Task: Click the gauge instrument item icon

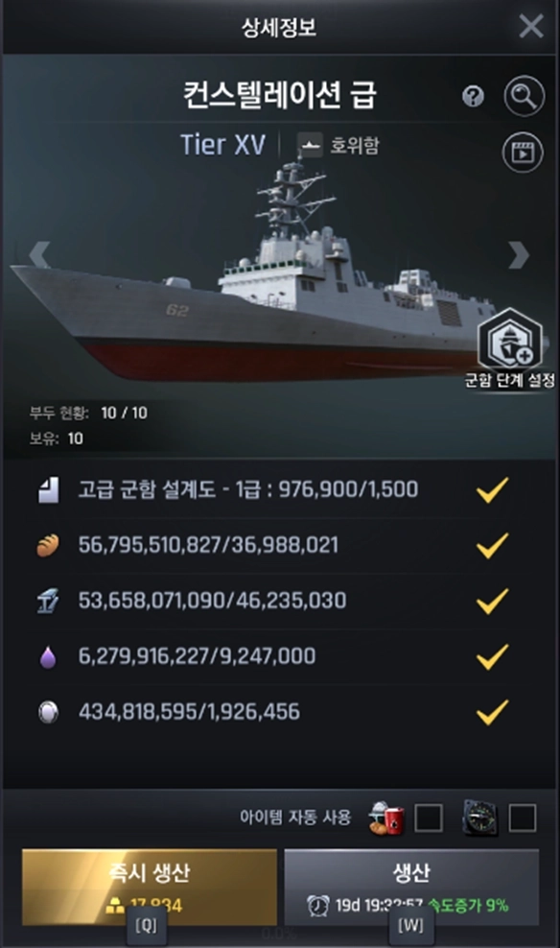Action: [x=480, y=818]
